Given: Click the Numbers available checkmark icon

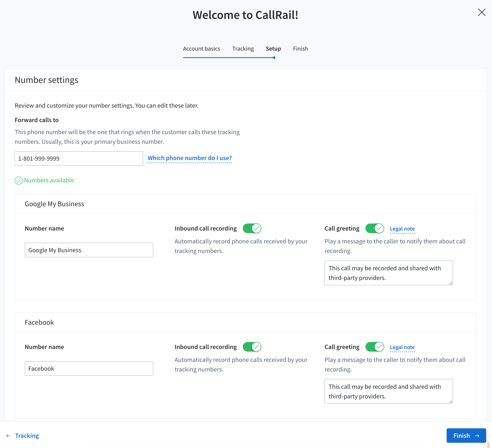Looking at the screenshot, I should tap(18, 181).
